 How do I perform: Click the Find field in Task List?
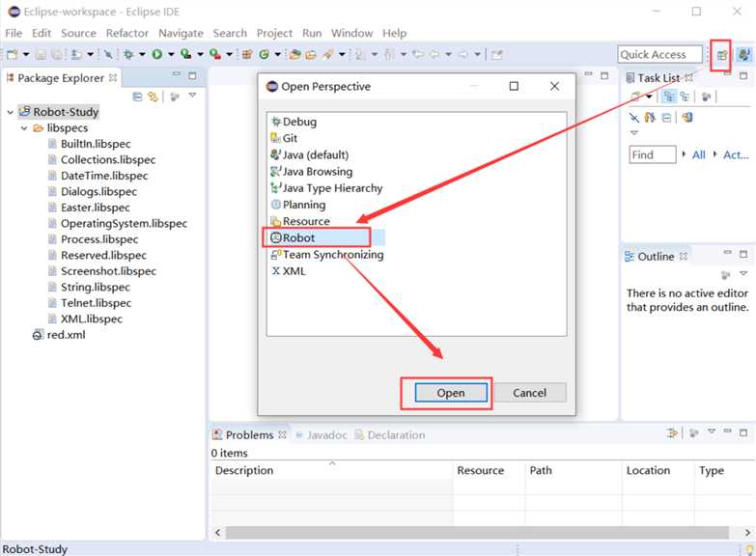coord(653,155)
